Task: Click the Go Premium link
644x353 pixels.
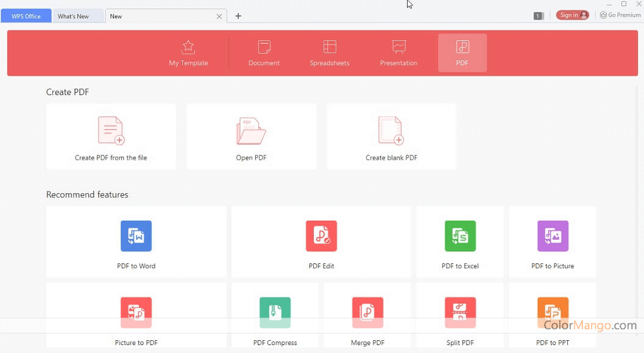Action: pos(620,15)
